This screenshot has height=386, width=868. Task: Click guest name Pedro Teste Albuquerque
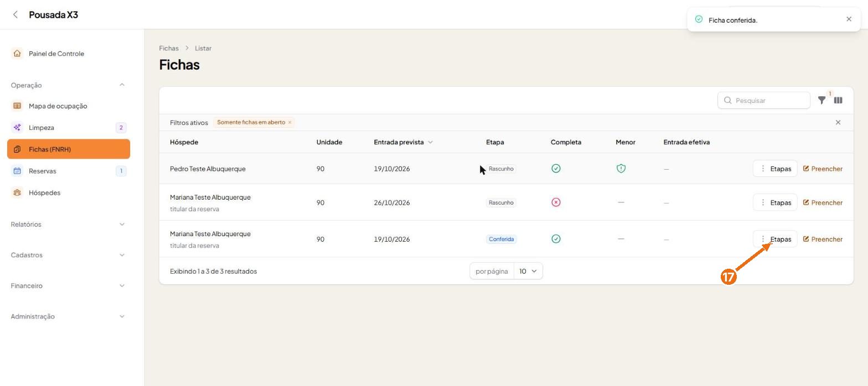(208, 169)
